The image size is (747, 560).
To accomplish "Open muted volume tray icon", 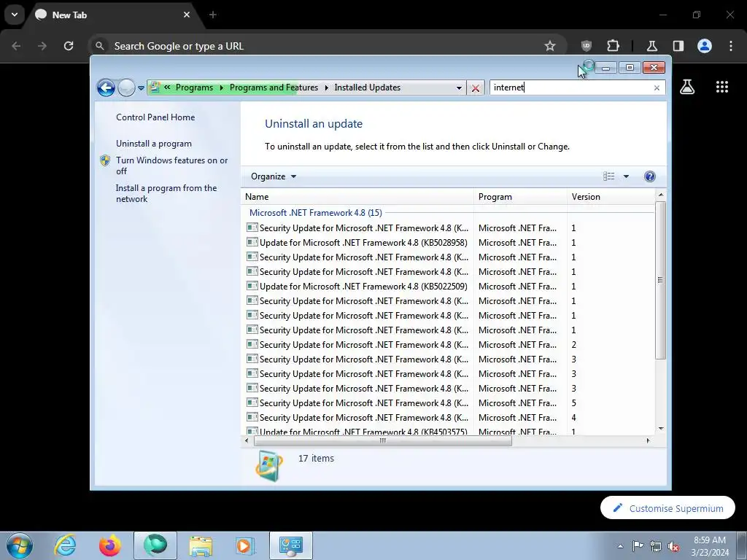I will [673, 546].
